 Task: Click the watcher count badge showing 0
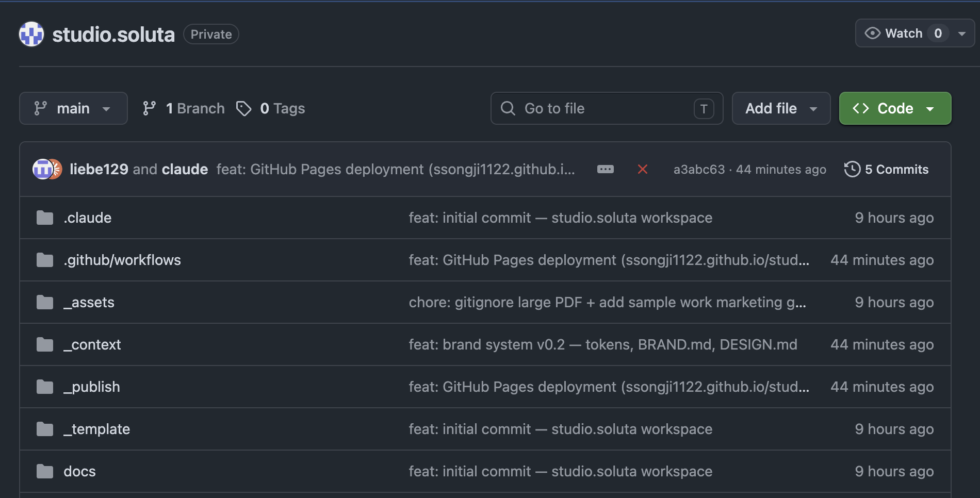[x=938, y=34]
